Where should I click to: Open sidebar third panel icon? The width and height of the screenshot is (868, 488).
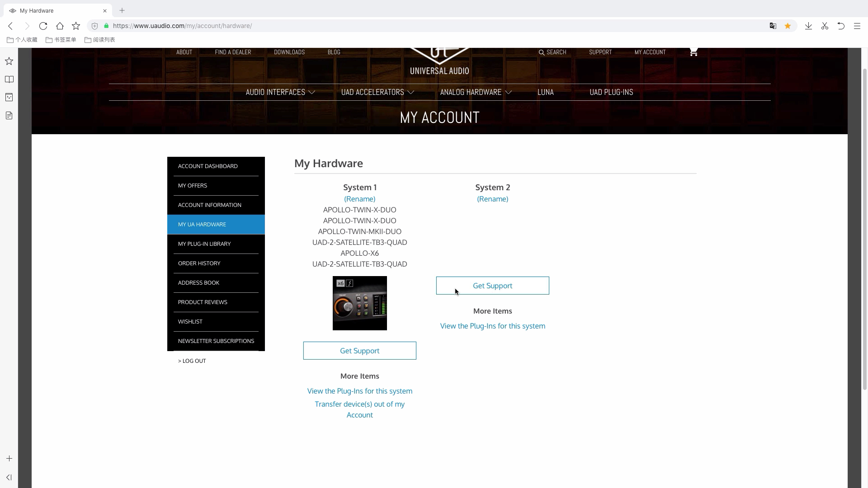pos(9,97)
